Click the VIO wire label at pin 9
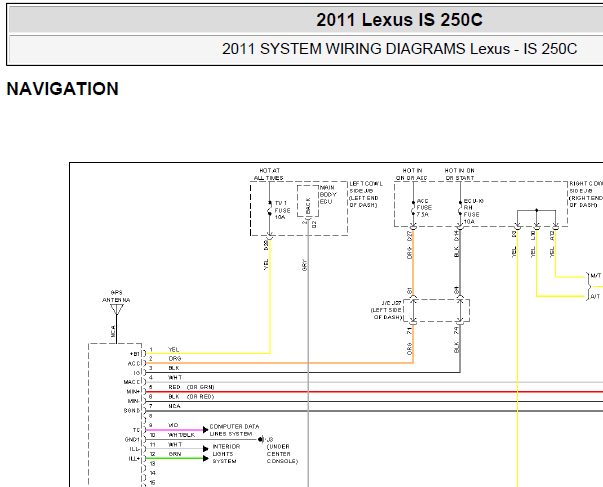Image resolution: width=603 pixels, height=487 pixels. point(173,425)
